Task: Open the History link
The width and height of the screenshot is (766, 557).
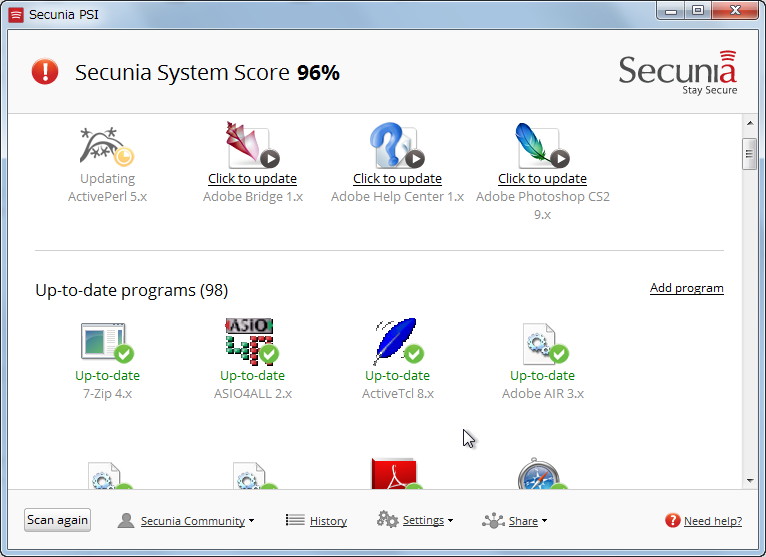Action: (x=328, y=521)
